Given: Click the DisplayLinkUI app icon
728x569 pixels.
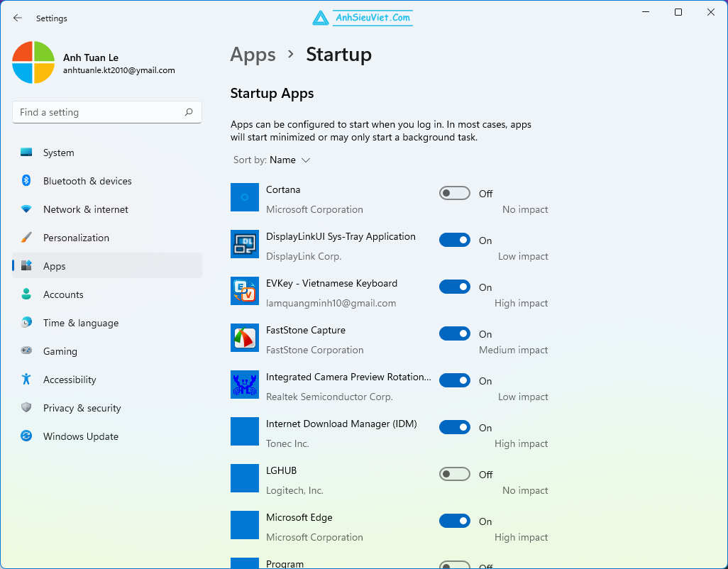Looking at the screenshot, I should 245,244.
